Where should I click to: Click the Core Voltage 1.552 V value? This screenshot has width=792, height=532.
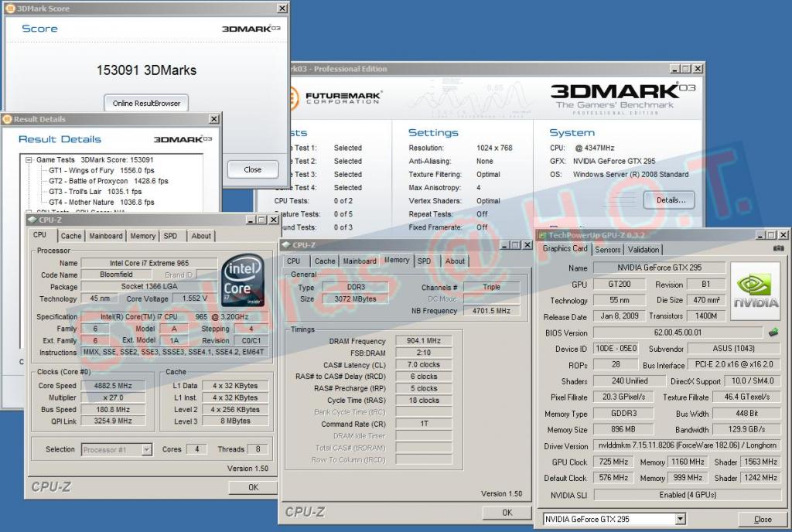click(194, 298)
